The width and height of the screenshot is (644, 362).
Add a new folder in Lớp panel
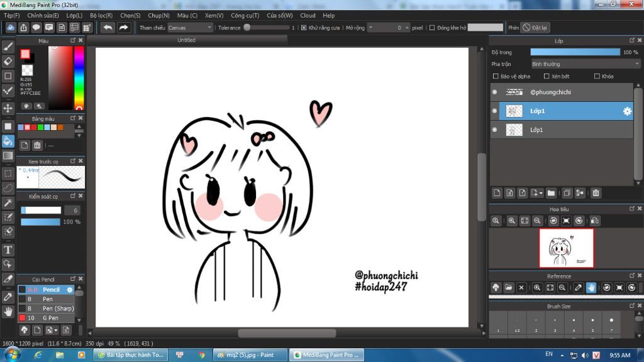551,193
